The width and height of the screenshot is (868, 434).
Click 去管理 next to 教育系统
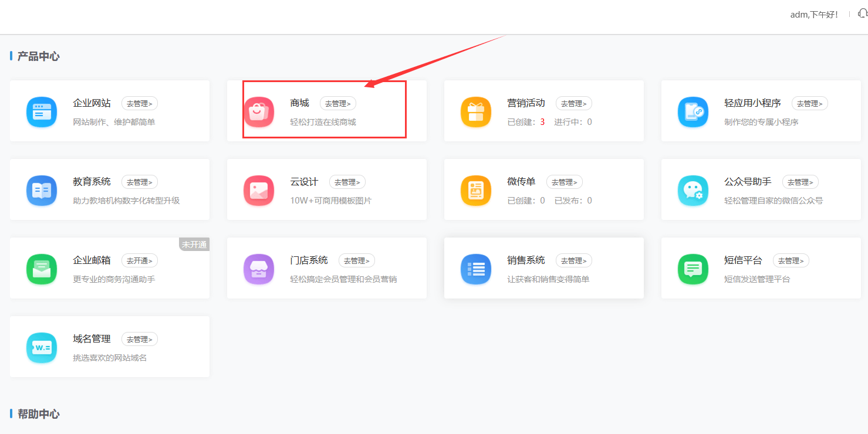(140, 182)
